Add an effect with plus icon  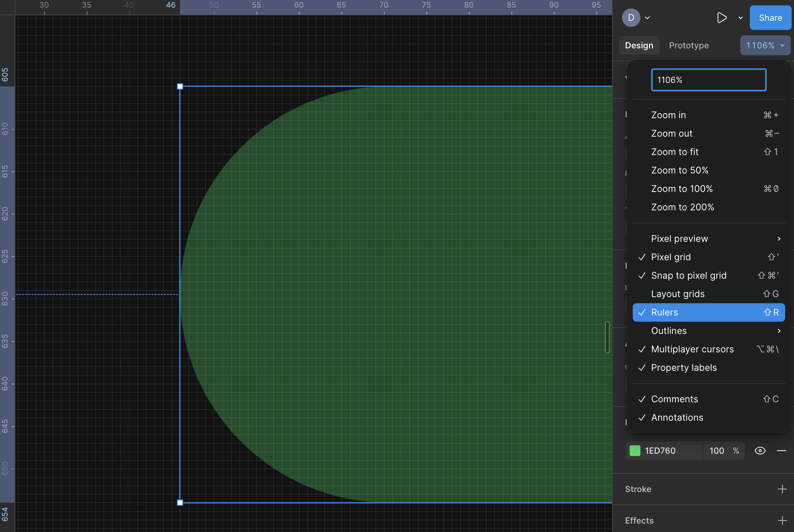click(x=782, y=520)
